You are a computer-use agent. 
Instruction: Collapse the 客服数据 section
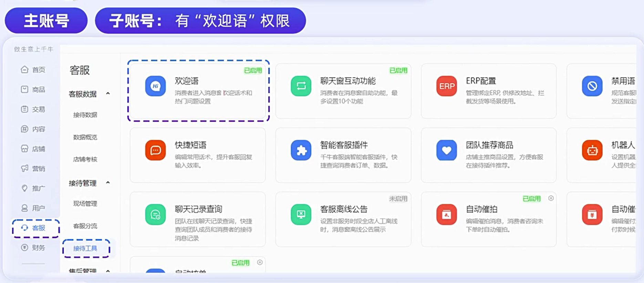click(108, 94)
